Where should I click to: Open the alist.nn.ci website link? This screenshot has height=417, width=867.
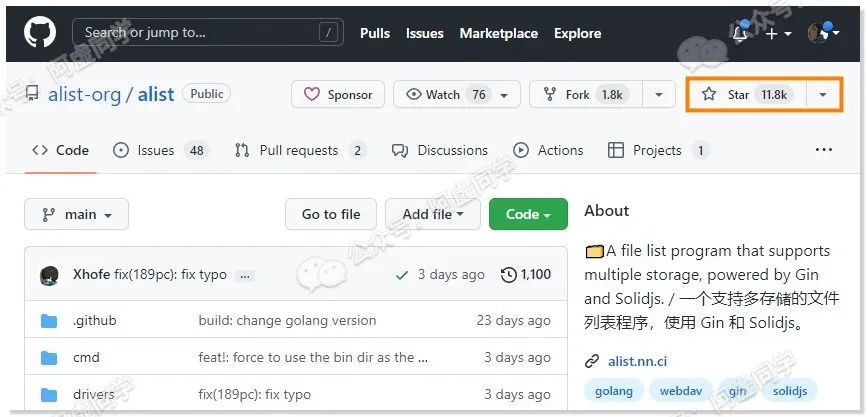(637, 360)
